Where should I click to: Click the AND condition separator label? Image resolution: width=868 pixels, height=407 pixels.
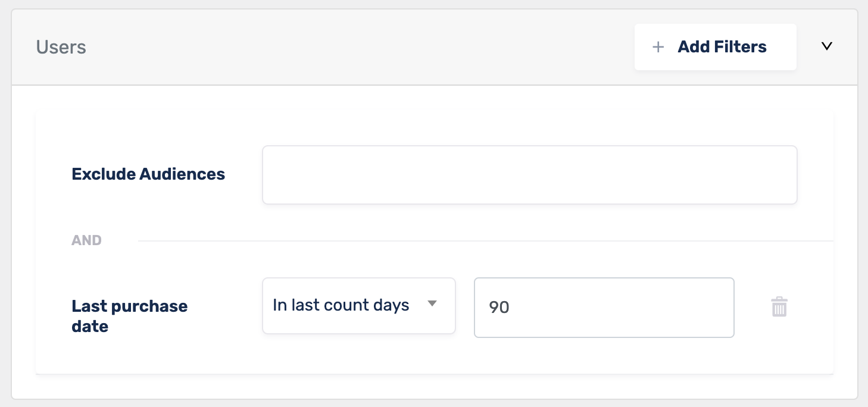(87, 240)
